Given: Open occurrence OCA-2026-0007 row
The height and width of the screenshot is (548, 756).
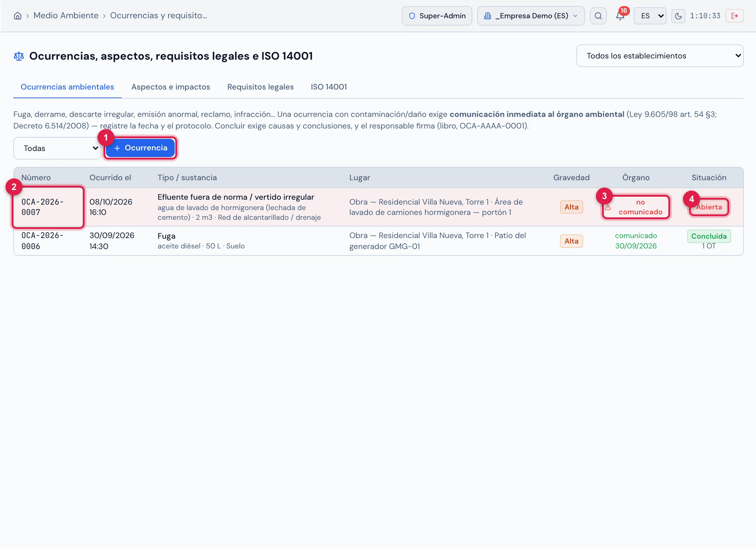Looking at the screenshot, I should 378,207.
